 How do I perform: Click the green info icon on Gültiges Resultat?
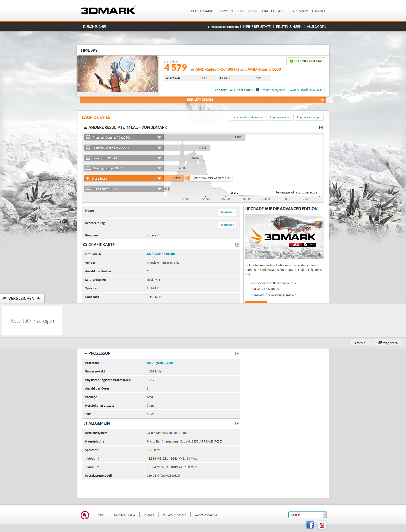click(x=291, y=61)
